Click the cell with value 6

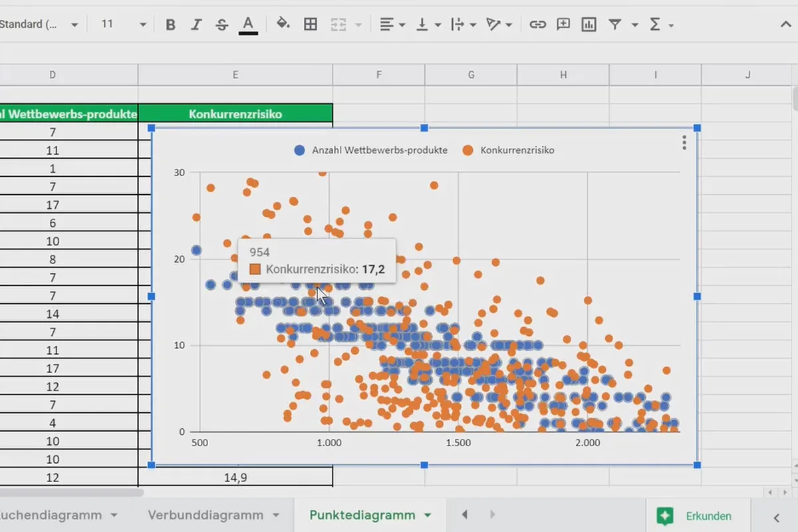tap(53, 223)
